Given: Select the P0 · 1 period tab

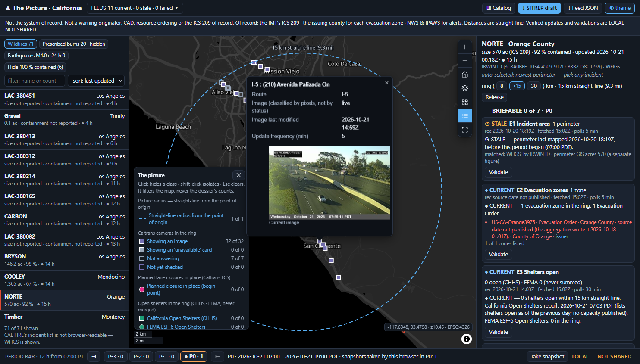Looking at the screenshot, I should (194, 356).
